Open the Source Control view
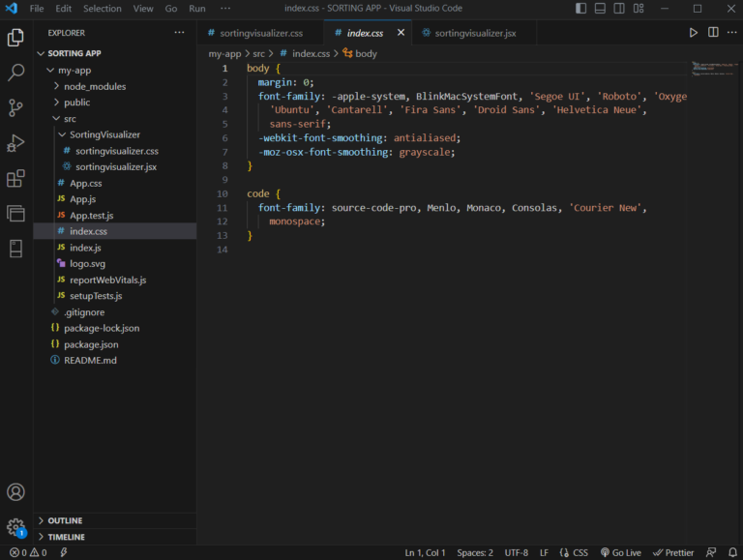Image resolution: width=743 pixels, height=560 pixels. [x=15, y=107]
